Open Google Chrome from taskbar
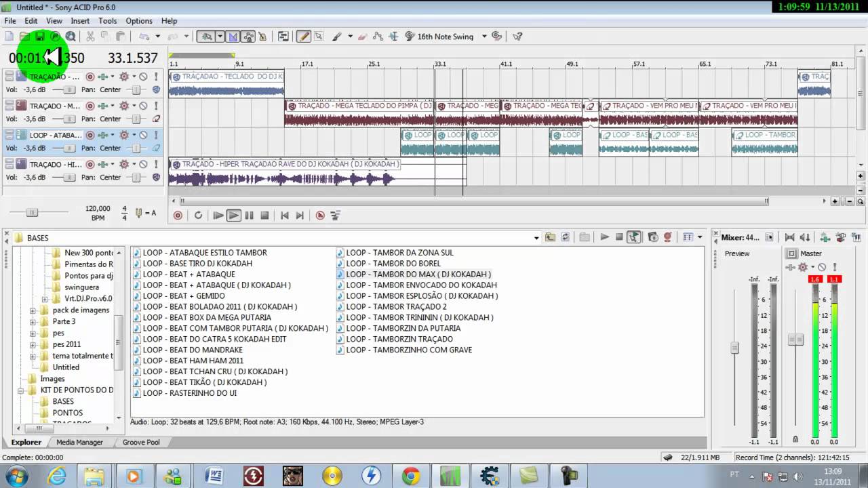The width and height of the screenshot is (868, 488). click(x=411, y=476)
